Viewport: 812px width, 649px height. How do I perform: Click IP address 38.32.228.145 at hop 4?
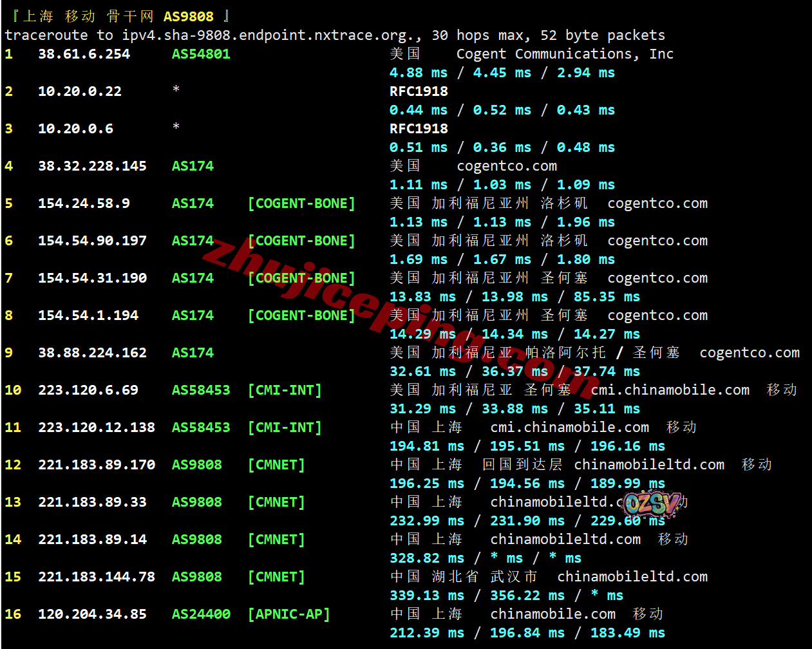coord(92,166)
